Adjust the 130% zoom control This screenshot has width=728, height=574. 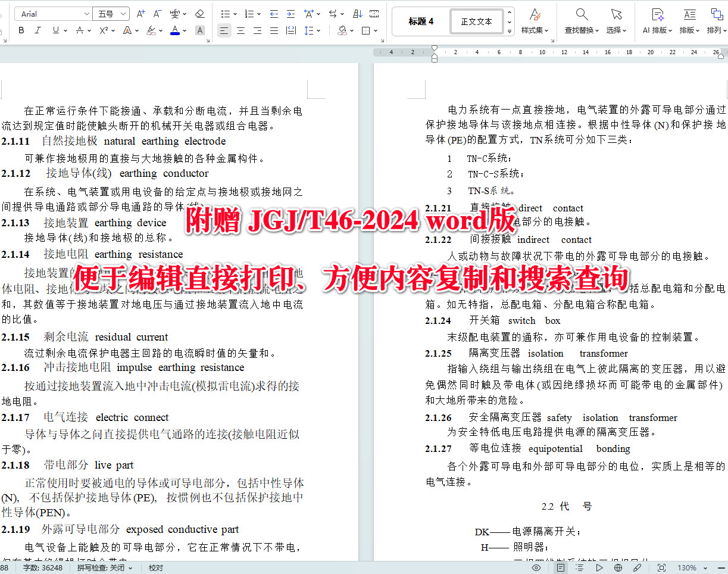(688, 567)
